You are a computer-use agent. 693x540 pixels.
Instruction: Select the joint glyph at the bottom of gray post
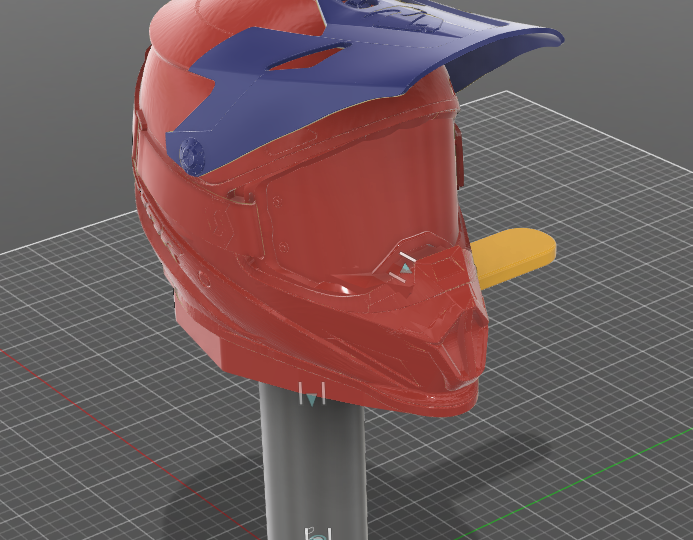click(318, 533)
